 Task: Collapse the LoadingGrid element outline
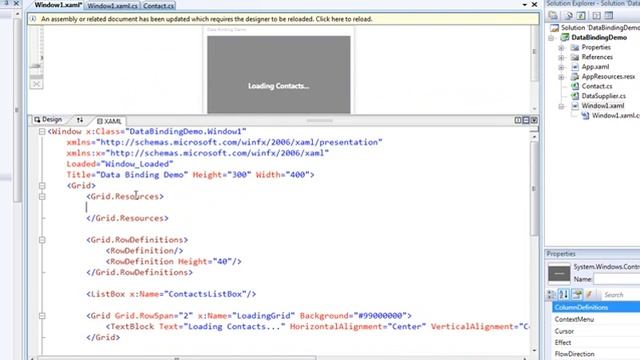tap(42, 316)
